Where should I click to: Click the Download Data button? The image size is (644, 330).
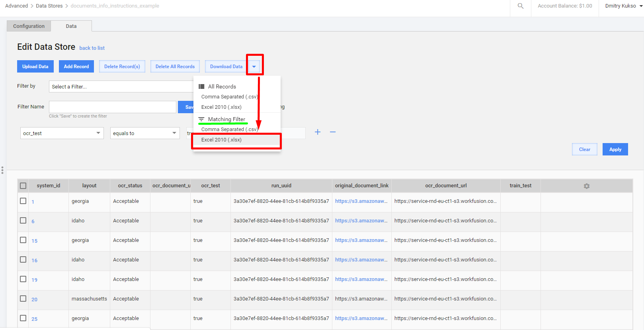pyautogui.click(x=226, y=67)
